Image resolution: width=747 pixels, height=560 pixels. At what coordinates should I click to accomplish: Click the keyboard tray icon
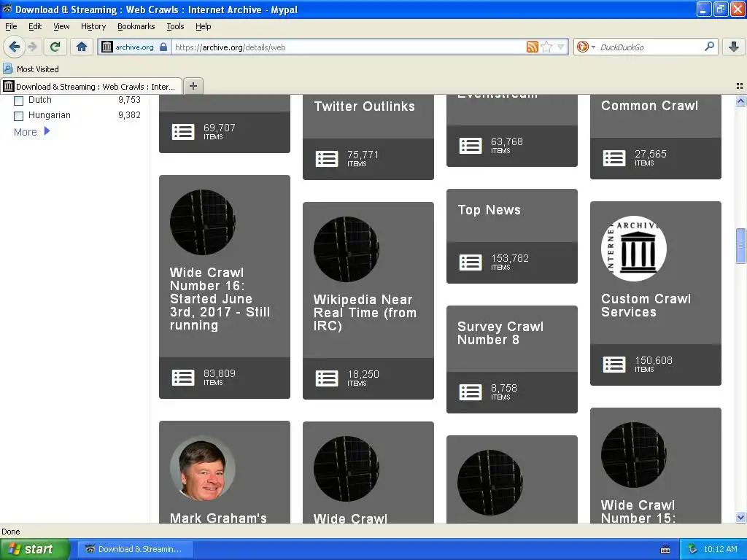point(665,550)
